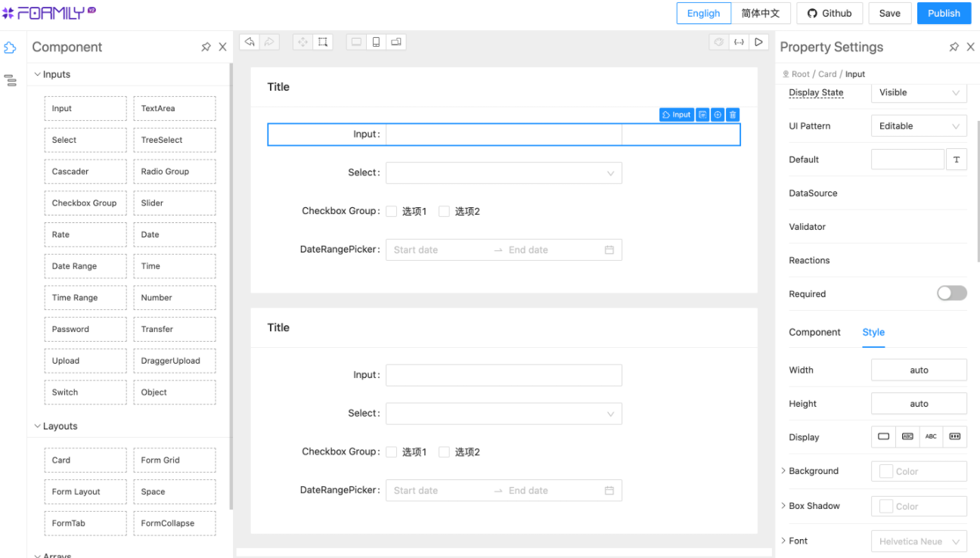Viewport: 980px width, 558px height.
Task: Expand the Font style options
Action: (784, 541)
